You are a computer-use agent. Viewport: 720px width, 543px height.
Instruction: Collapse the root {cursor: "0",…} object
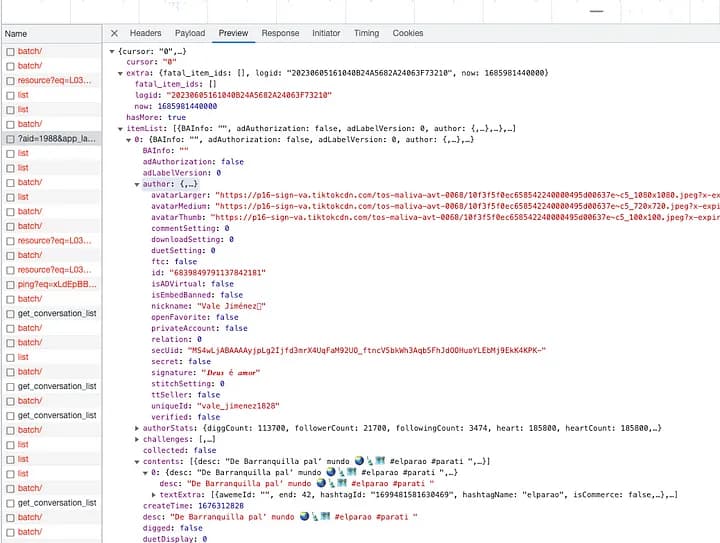112,51
